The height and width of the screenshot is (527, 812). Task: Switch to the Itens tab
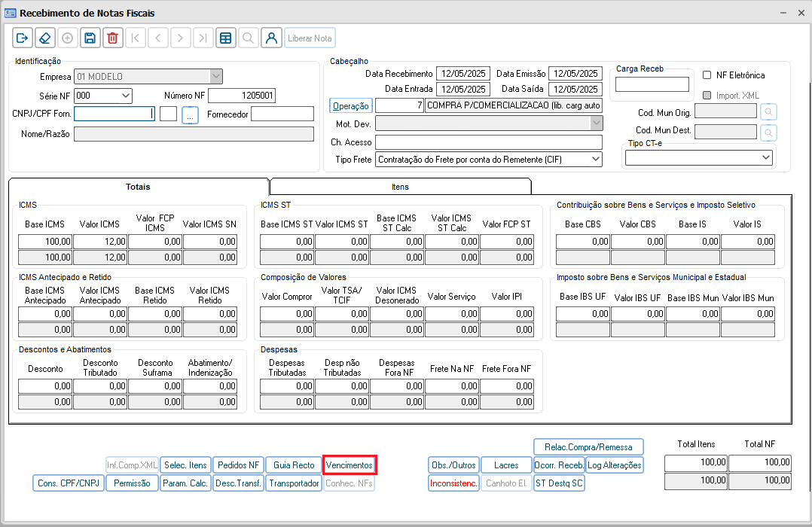pos(400,187)
